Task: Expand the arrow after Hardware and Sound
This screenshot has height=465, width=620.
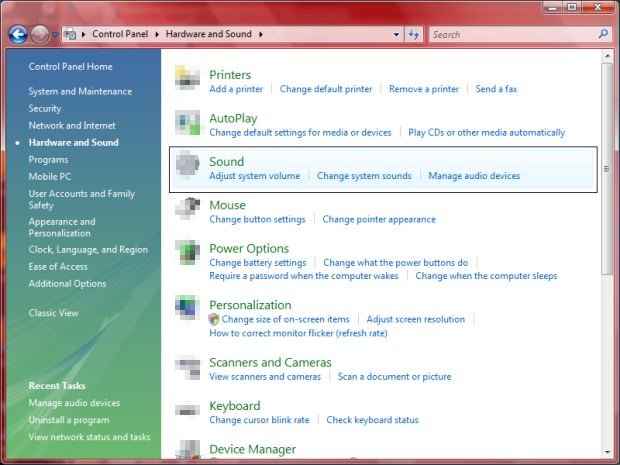Action: pos(262,34)
